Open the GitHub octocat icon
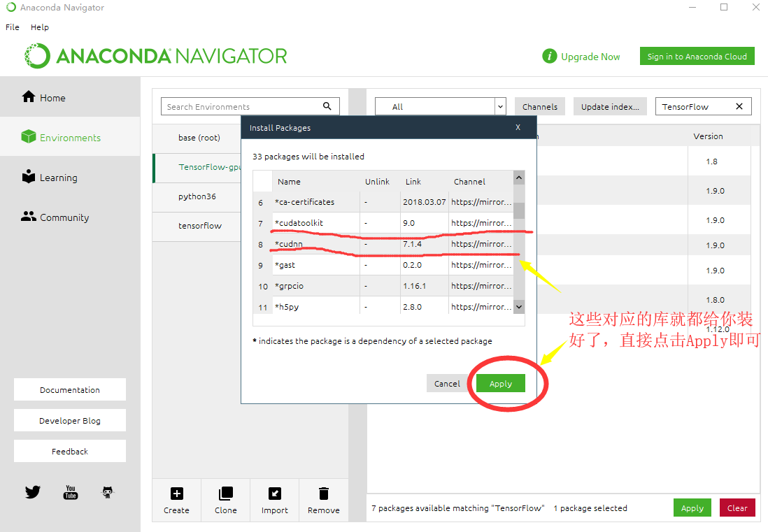Screen dimensions: 768x532 pos(108,492)
